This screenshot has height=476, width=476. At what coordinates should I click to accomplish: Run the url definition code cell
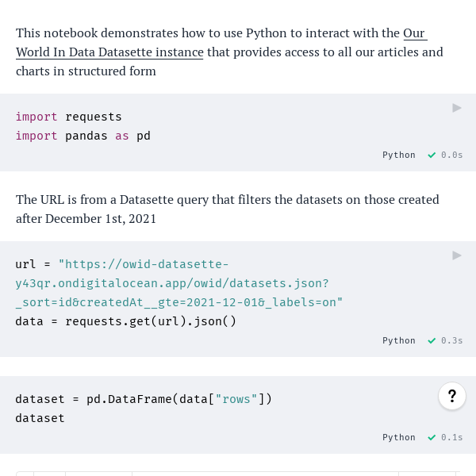(x=457, y=255)
